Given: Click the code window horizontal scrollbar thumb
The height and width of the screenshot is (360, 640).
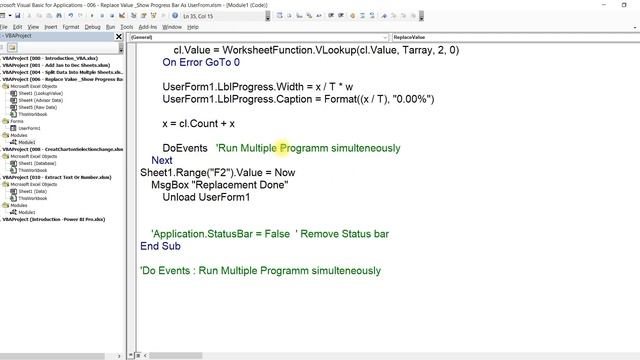Looking at the screenshot, I should pos(176,356).
